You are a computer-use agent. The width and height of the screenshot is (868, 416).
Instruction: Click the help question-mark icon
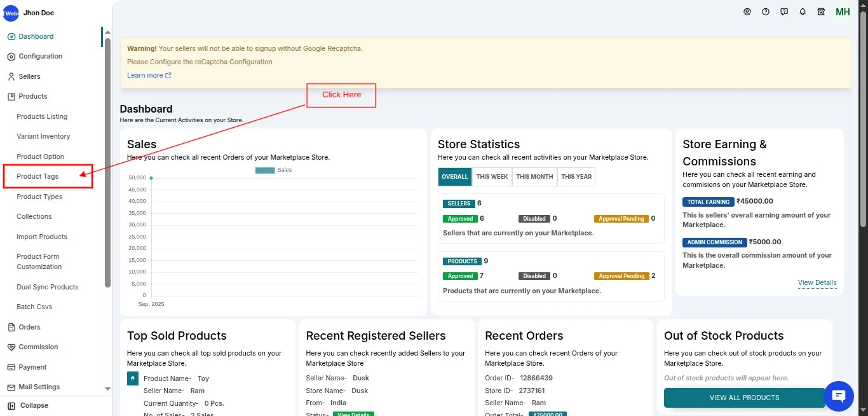(766, 11)
